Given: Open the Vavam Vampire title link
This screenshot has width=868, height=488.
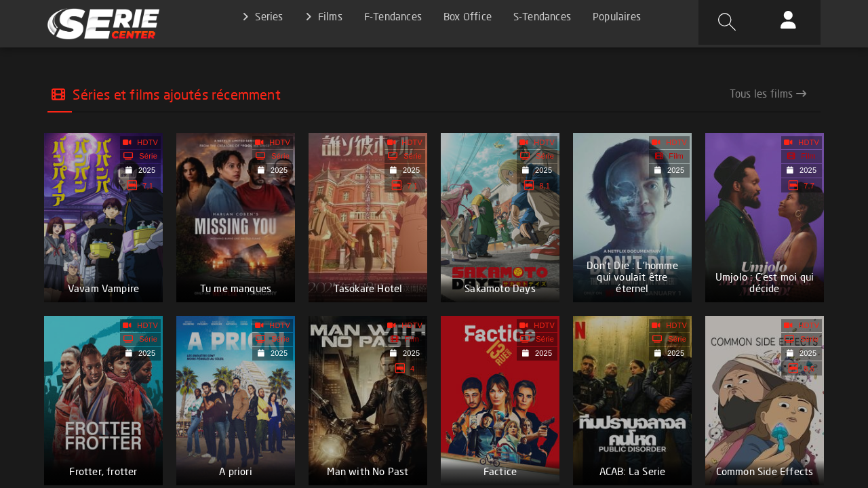Looking at the screenshot, I should pos(103,288).
